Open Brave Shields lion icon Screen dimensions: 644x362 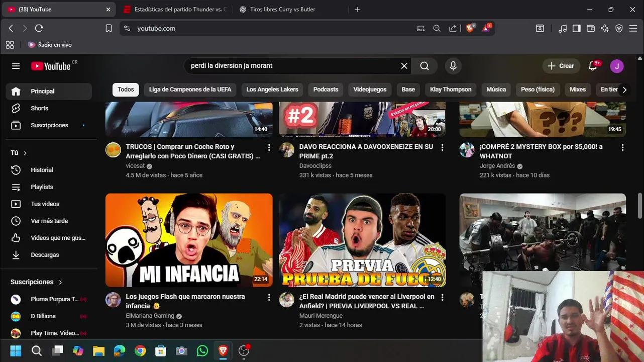click(x=470, y=29)
